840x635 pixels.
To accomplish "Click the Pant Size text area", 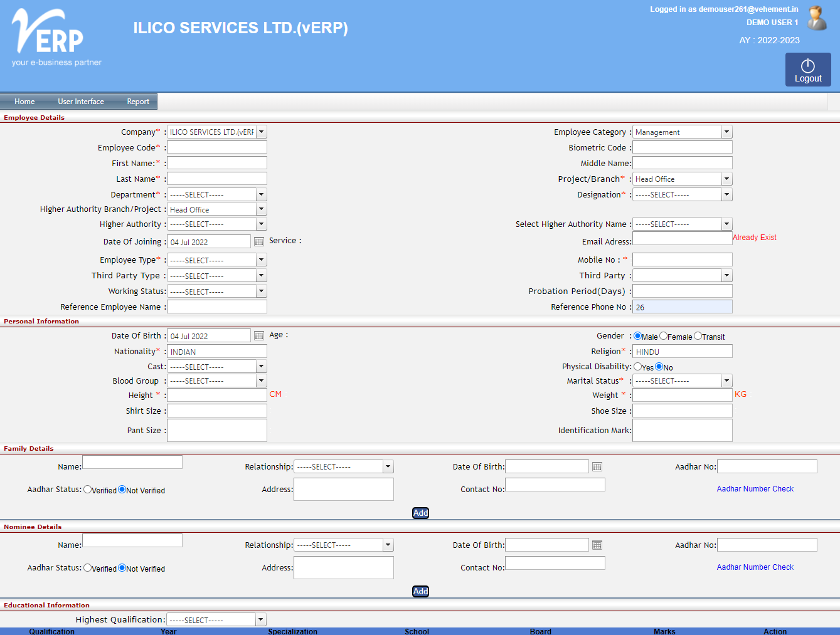I will [x=217, y=430].
